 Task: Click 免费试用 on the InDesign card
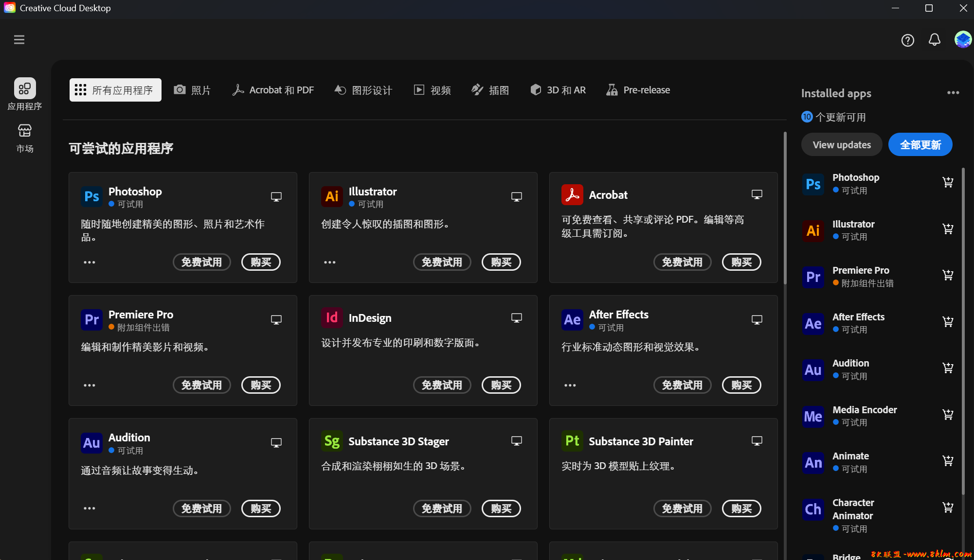point(442,385)
